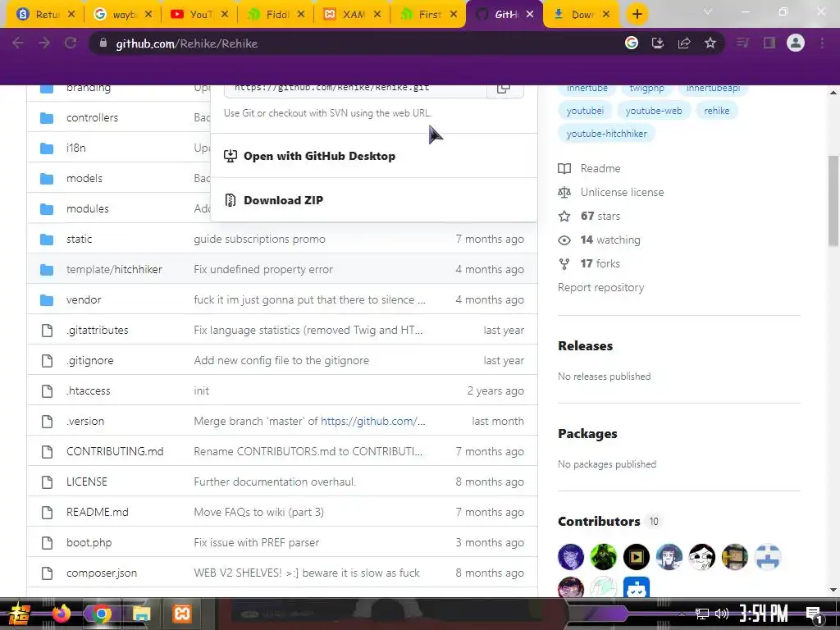The height and width of the screenshot is (630, 840).
Task: Open the LICENSE file
Action: (x=87, y=482)
